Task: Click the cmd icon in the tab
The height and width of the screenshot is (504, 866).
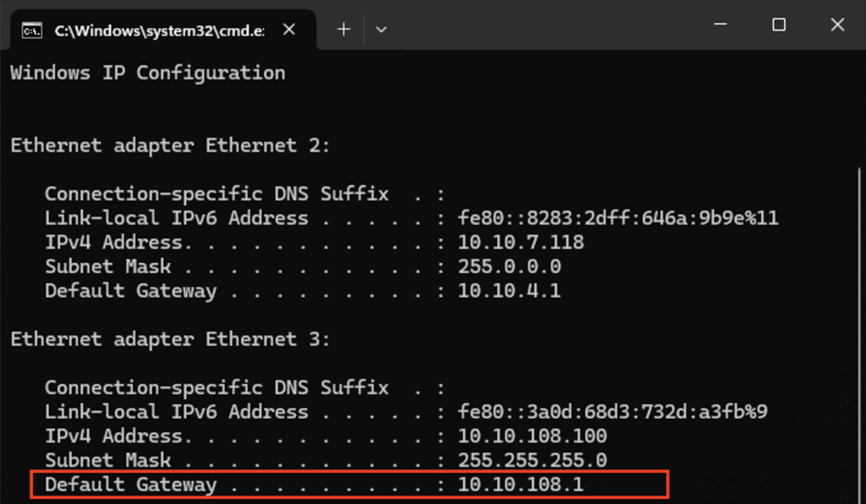Action: (x=32, y=30)
